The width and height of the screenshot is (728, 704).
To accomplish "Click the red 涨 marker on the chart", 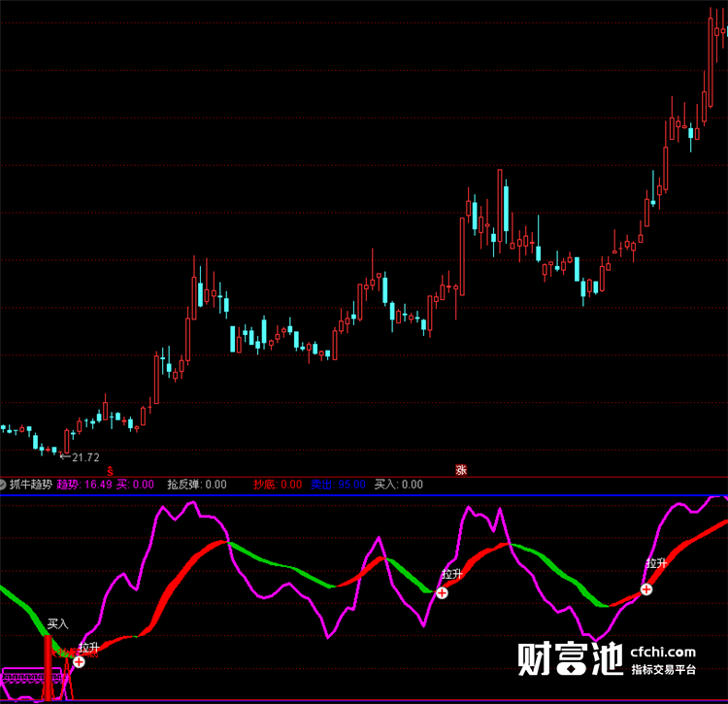I will point(460,470).
